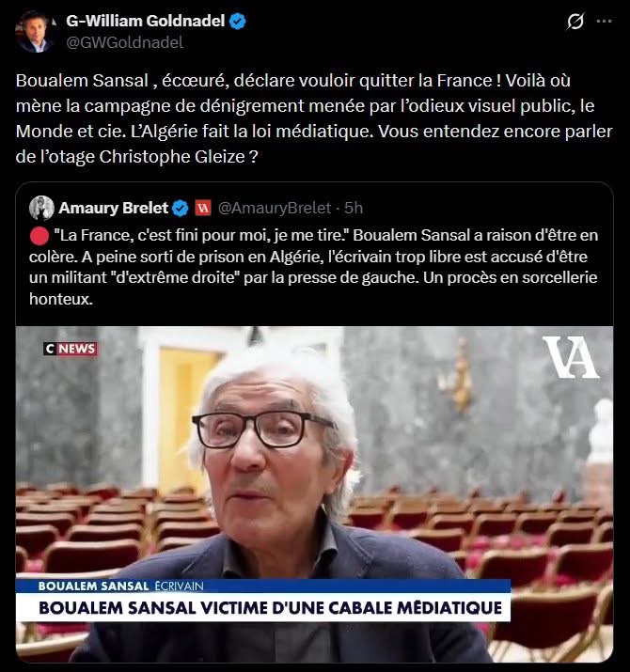
Task: Click G-William Goldnadel's profile avatar
Action: point(35,31)
